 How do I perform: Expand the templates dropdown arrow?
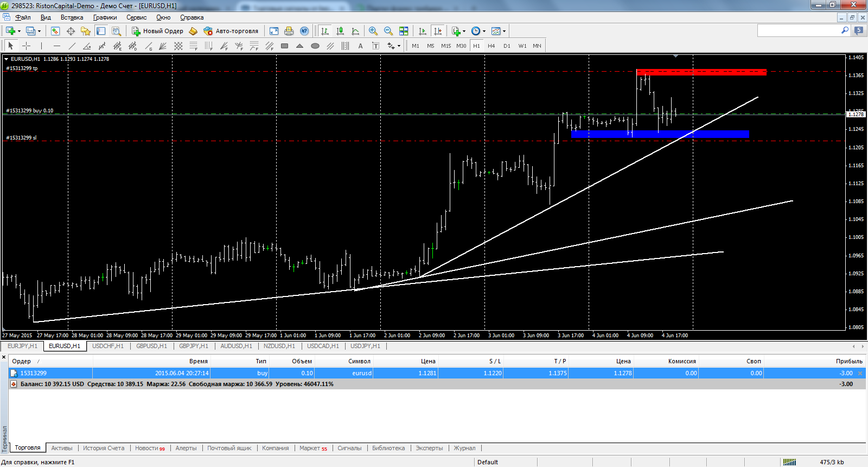pos(504,31)
